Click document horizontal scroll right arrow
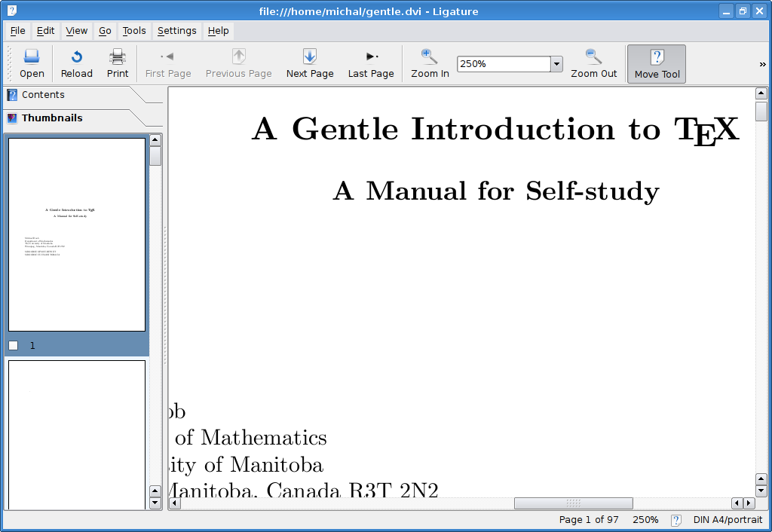 click(749, 503)
